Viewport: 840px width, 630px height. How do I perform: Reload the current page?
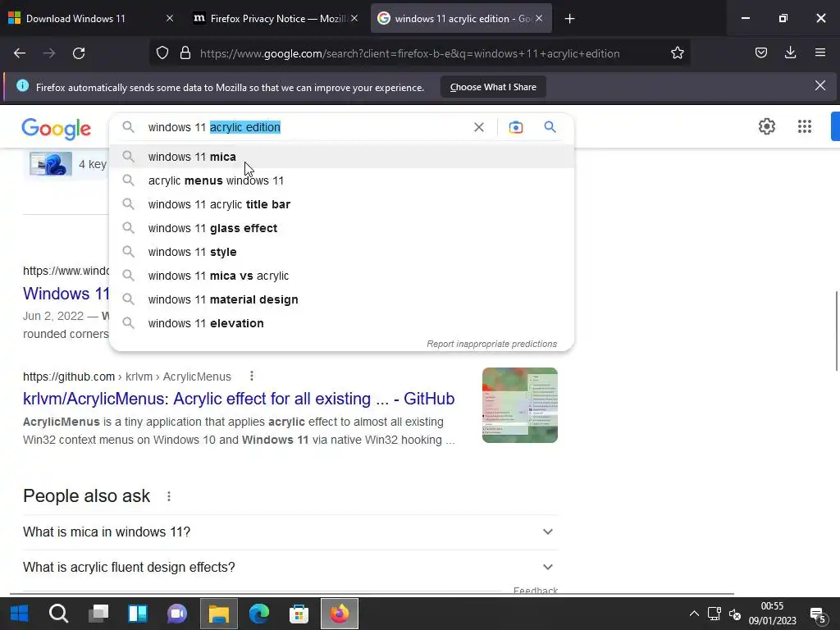pos(79,53)
